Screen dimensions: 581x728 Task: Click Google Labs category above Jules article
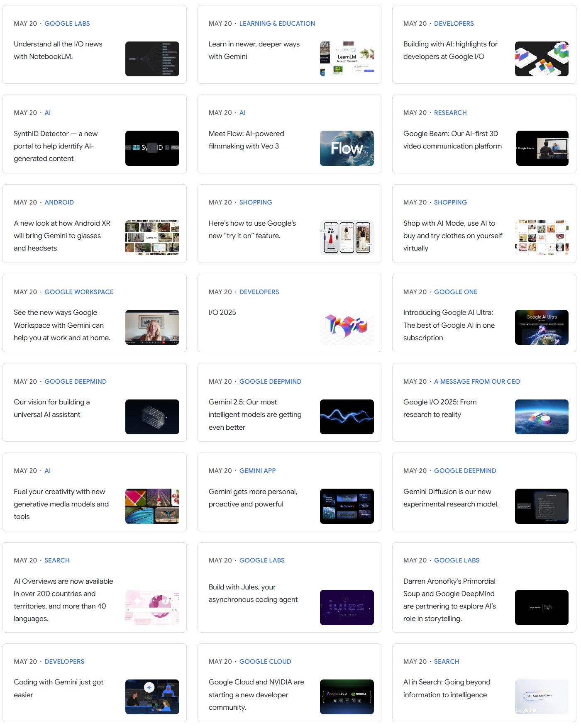[262, 560]
